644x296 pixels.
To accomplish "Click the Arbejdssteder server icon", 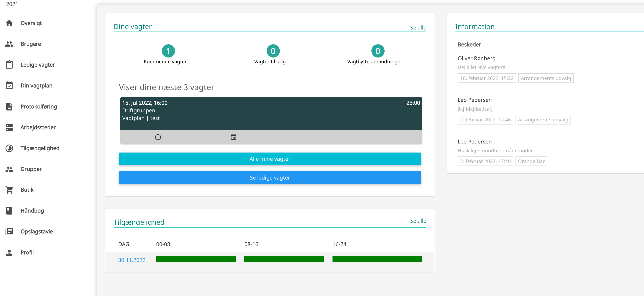I will [x=9, y=127].
